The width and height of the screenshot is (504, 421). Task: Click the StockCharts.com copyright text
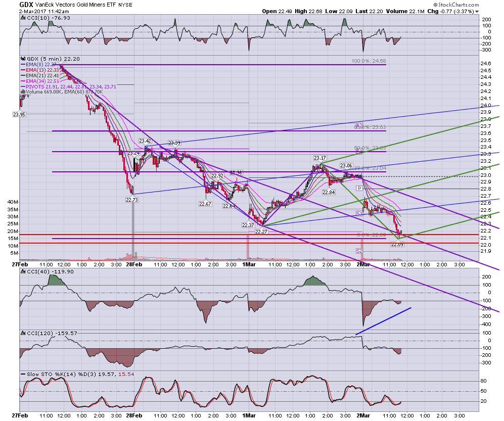coord(456,5)
